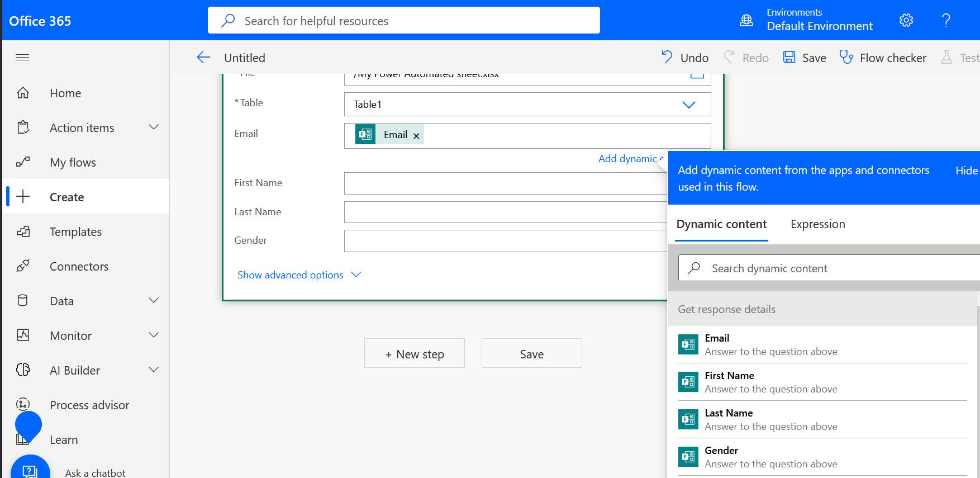Click the Create plus icon

tap(23, 197)
